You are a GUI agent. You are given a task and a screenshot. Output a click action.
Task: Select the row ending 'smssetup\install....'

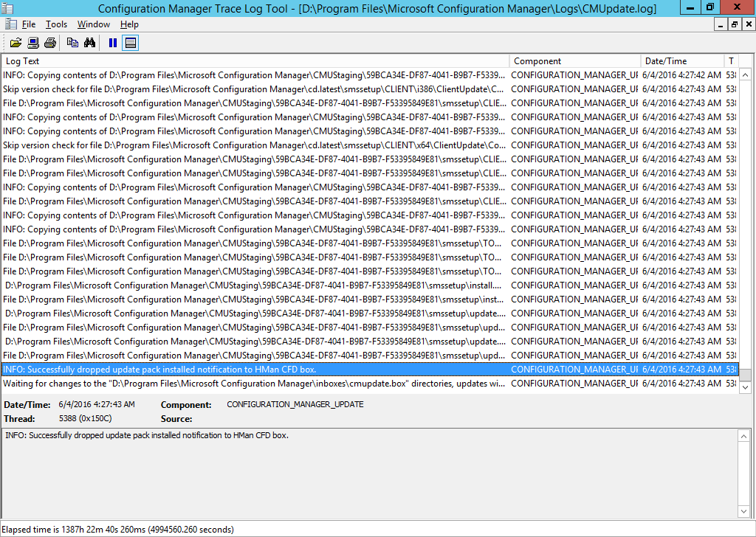(370, 285)
